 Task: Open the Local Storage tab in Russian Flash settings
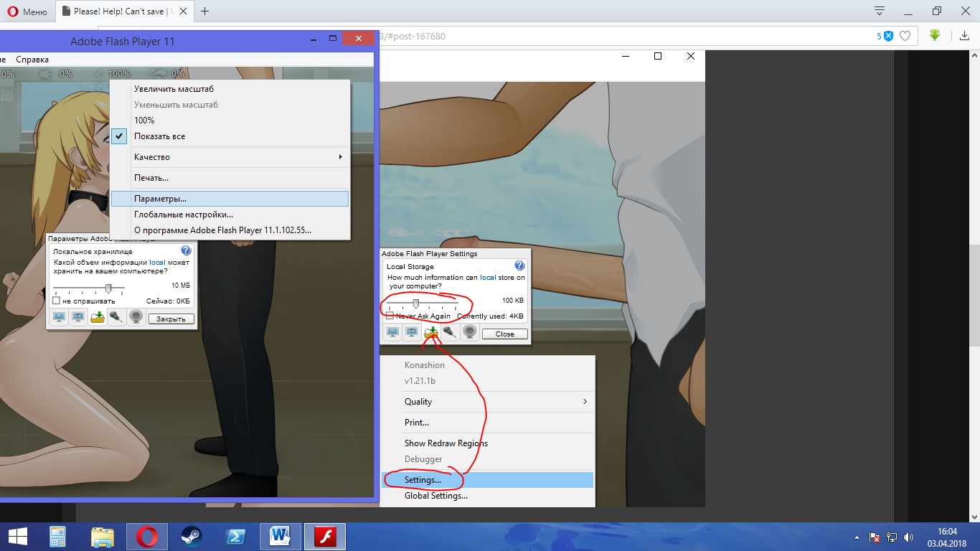pos(98,317)
